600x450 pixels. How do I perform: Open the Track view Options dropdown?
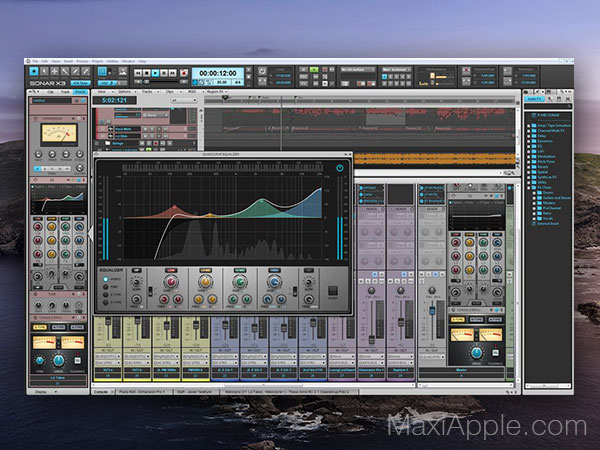pyautogui.click(x=126, y=92)
